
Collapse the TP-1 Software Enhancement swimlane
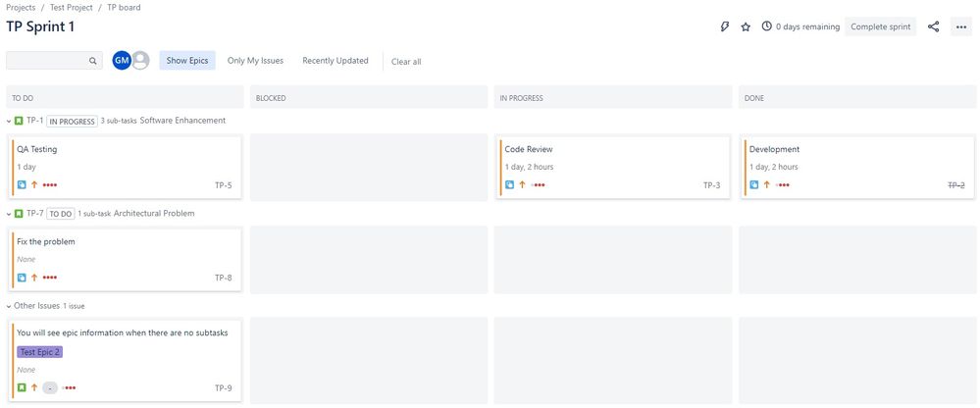10,121
